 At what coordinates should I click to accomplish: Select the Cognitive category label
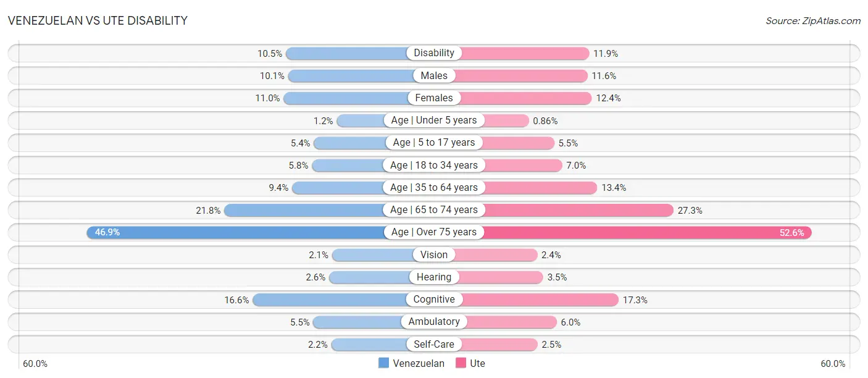(434, 300)
